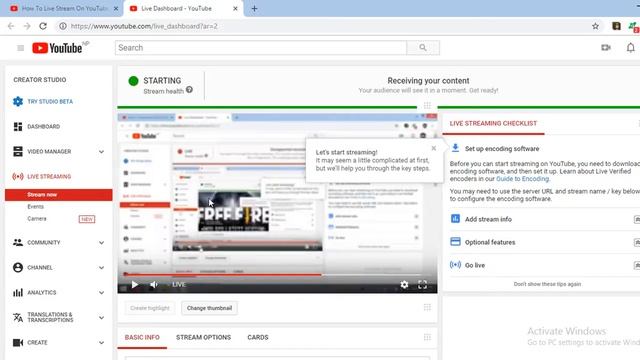Click the drag handle below the preview player
Viewport: 640px width, 360px height.
[x=427, y=307]
